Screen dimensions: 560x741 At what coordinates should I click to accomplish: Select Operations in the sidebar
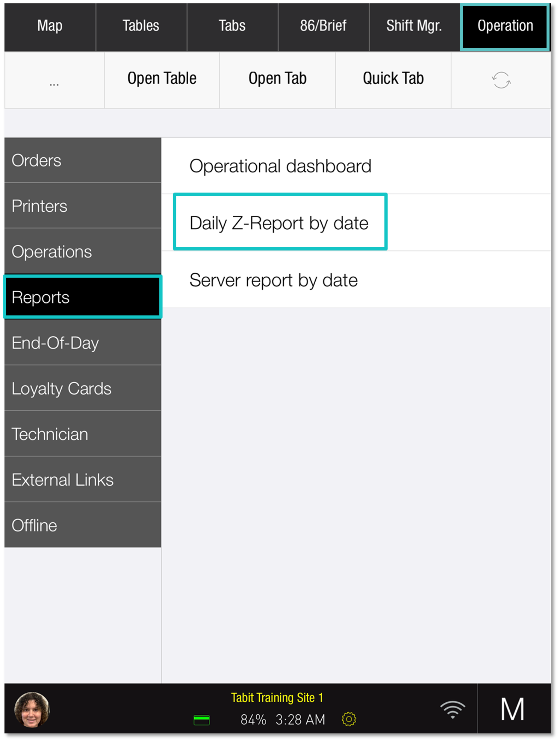[52, 251]
